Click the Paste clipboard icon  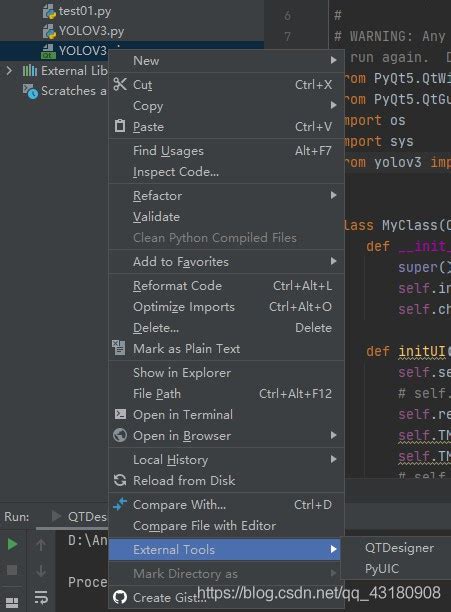(x=120, y=126)
